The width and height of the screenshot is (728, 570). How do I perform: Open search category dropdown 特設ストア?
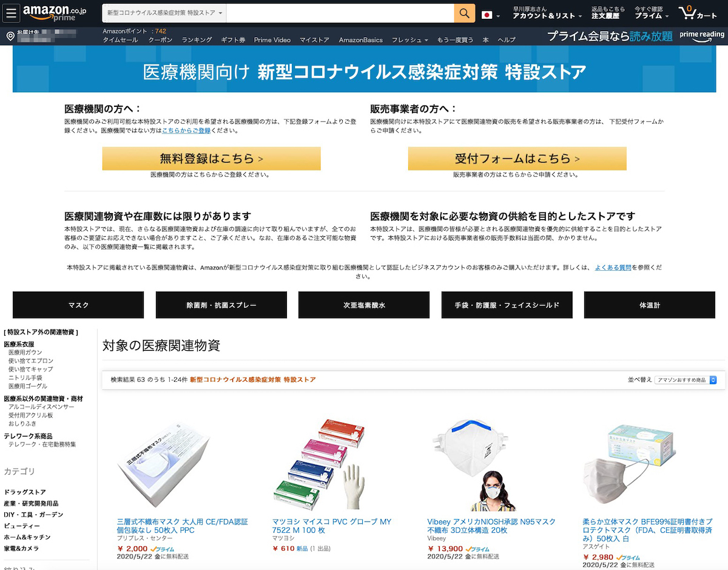tap(164, 13)
